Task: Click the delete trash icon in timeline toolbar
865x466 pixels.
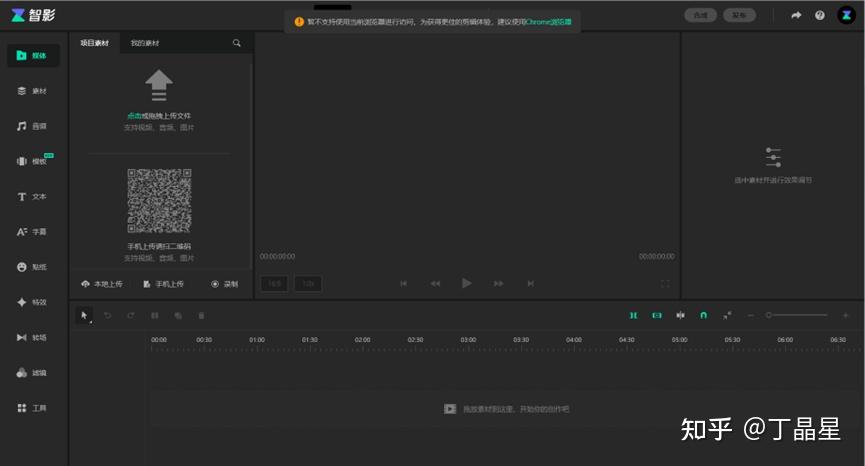Action: [201, 315]
